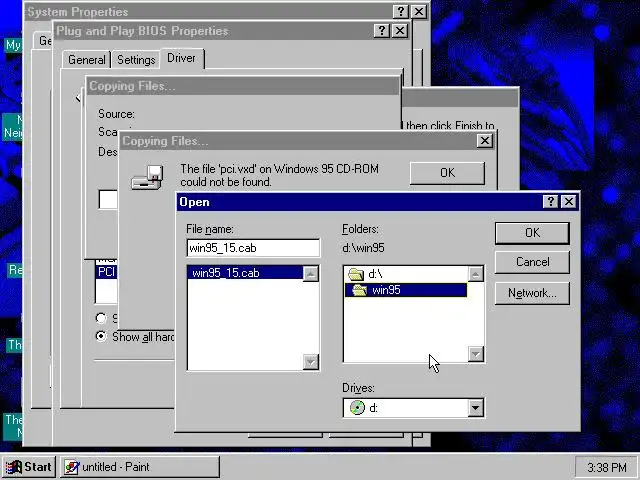This screenshot has height=480, width=640.
Task: Close the System Properties window
Action: (419, 11)
